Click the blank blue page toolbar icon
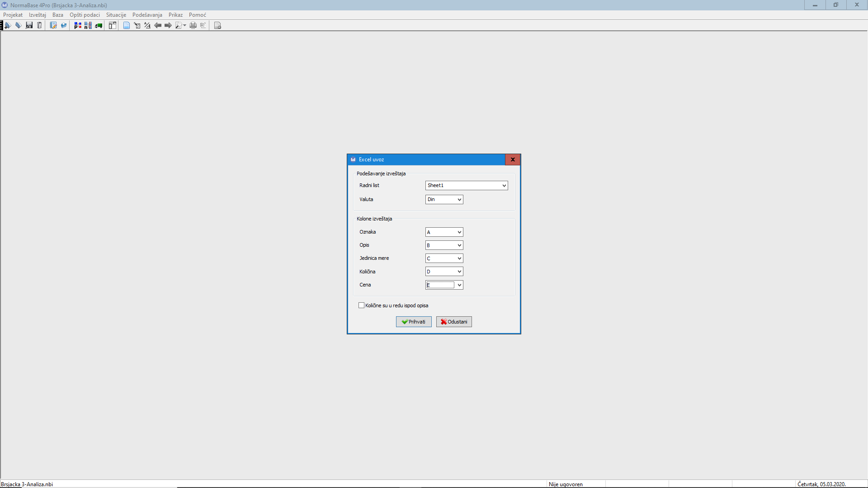The image size is (868, 488). [x=127, y=25]
